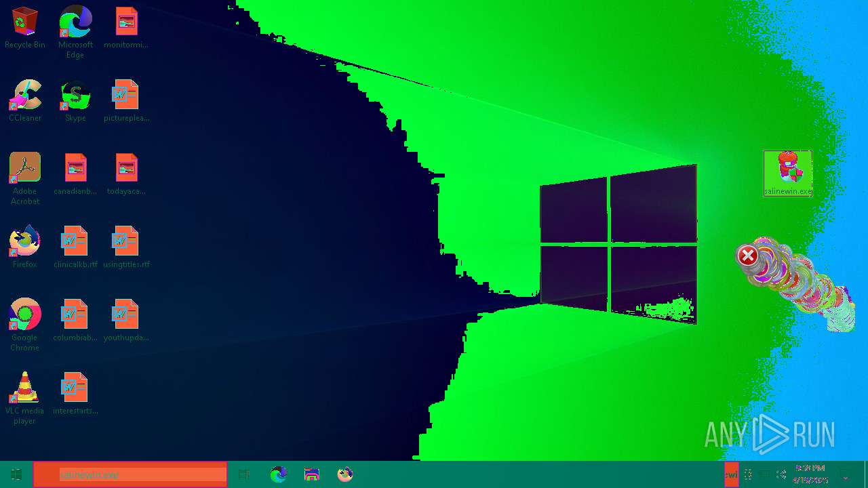Open the CCleaner desktop shortcut
Viewport: 868px width, 488px height.
[x=25, y=101]
